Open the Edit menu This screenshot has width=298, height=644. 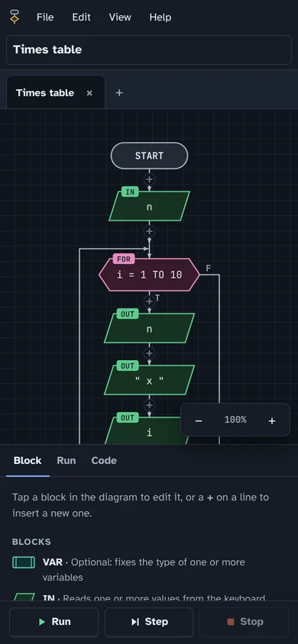point(82,18)
